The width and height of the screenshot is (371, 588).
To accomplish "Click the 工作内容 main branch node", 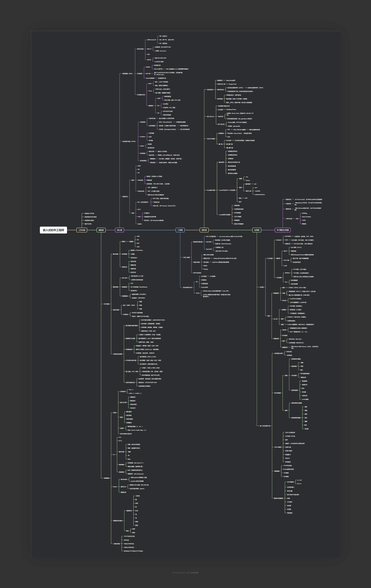I will pos(82,230).
